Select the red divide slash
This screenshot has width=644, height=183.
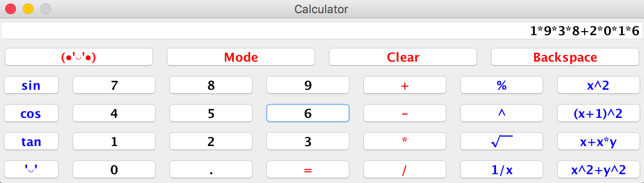click(405, 170)
